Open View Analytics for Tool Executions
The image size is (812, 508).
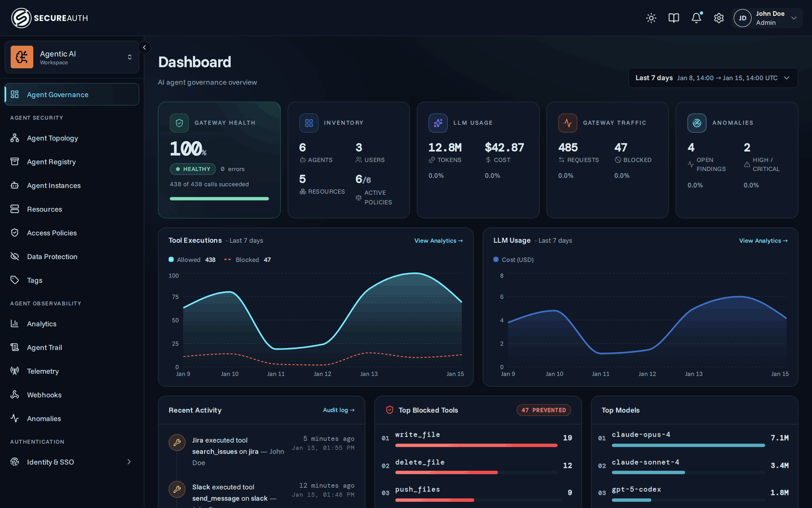pyautogui.click(x=439, y=240)
